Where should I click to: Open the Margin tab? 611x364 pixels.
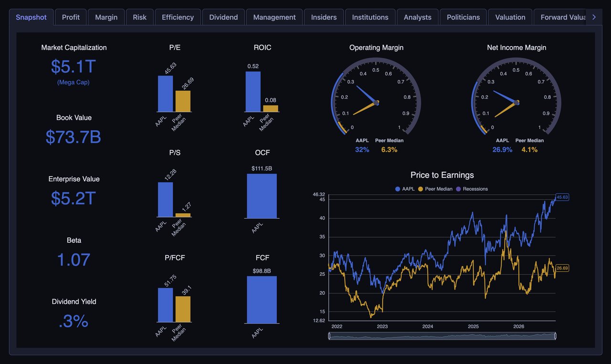[x=106, y=17]
